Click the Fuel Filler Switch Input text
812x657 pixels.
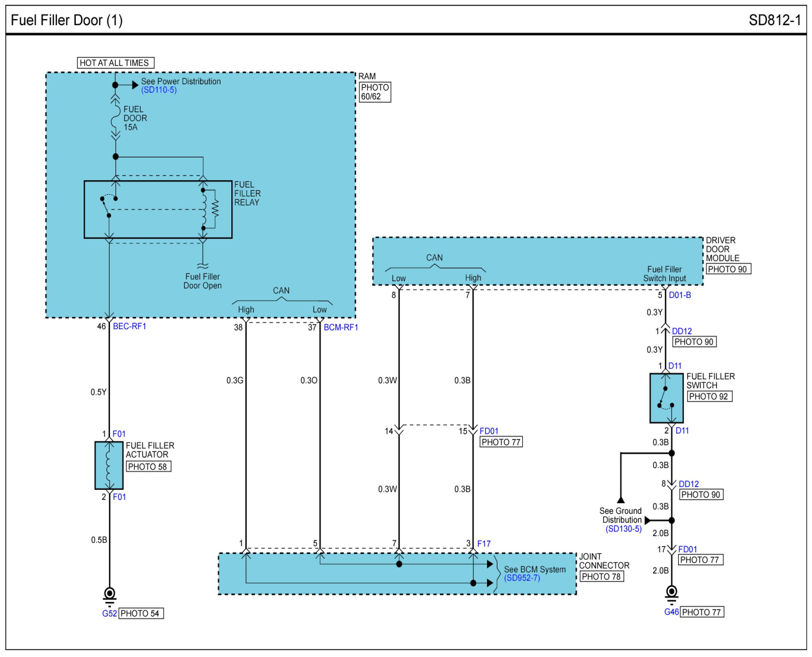click(x=664, y=274)
